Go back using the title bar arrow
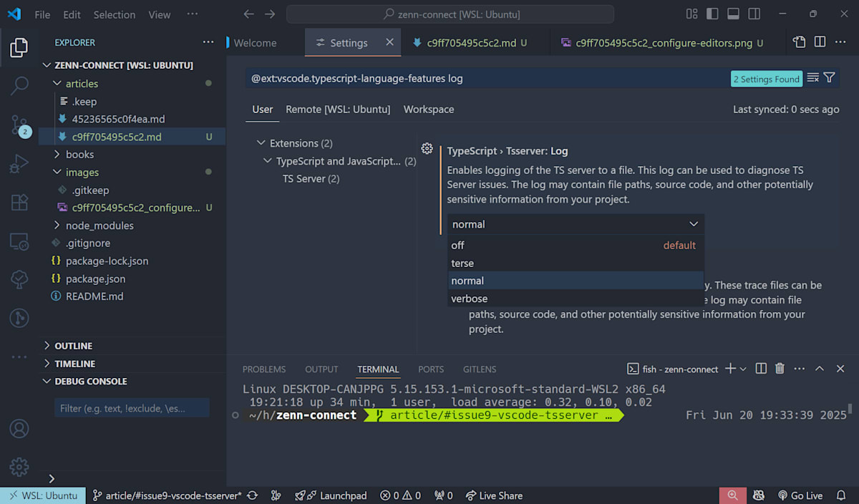The image size is (859, 504). pos(248,14)
